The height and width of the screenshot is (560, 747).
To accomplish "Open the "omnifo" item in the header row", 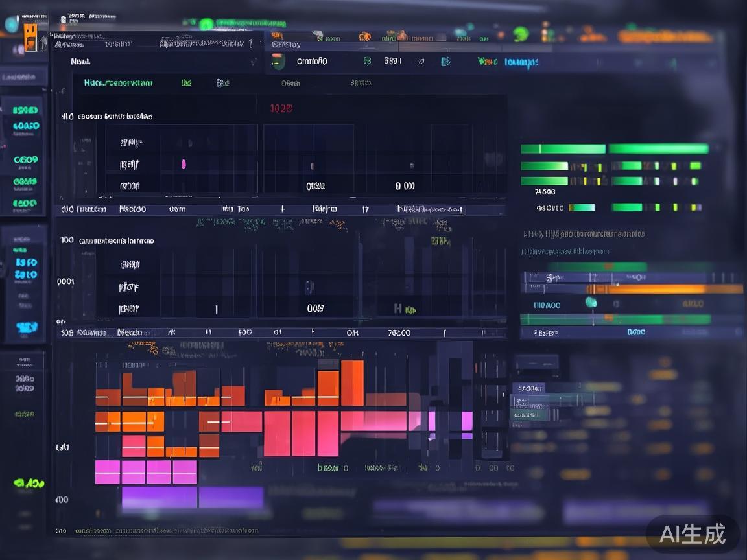I will [312, 61].
